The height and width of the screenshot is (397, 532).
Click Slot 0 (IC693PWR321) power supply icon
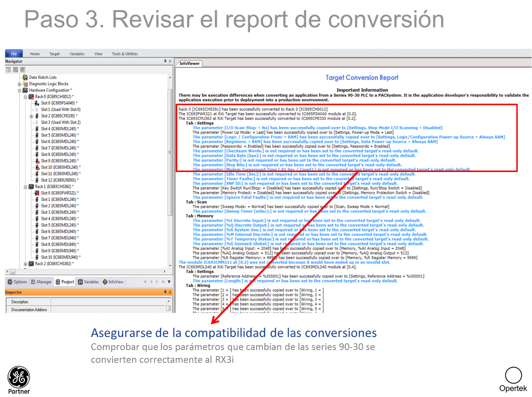[37, 193]
